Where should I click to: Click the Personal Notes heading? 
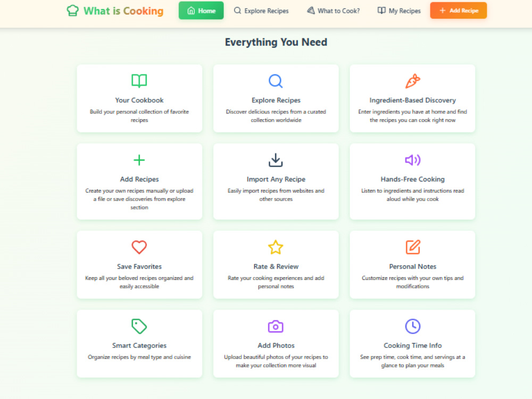(413, 267)
